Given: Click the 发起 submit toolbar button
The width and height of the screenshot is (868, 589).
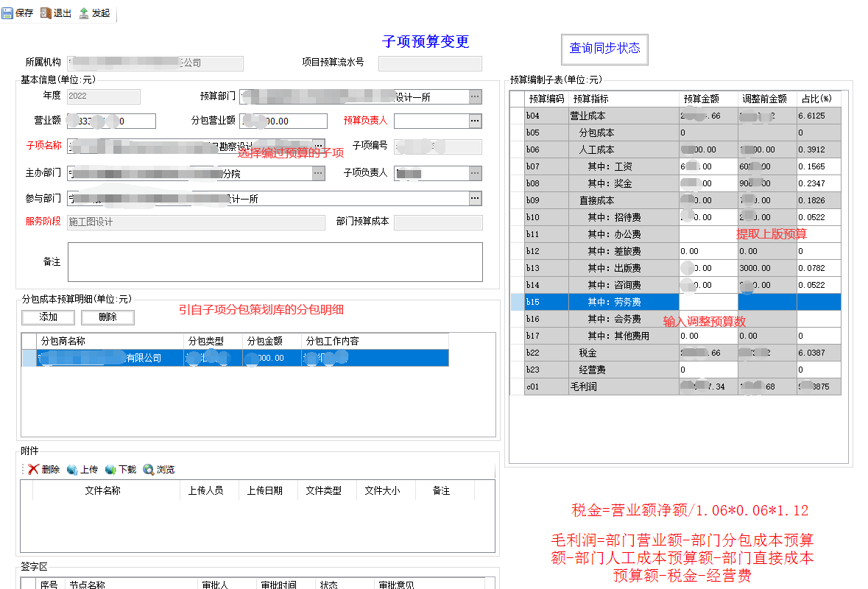Looking at the screenshot, I should point(95,13).
